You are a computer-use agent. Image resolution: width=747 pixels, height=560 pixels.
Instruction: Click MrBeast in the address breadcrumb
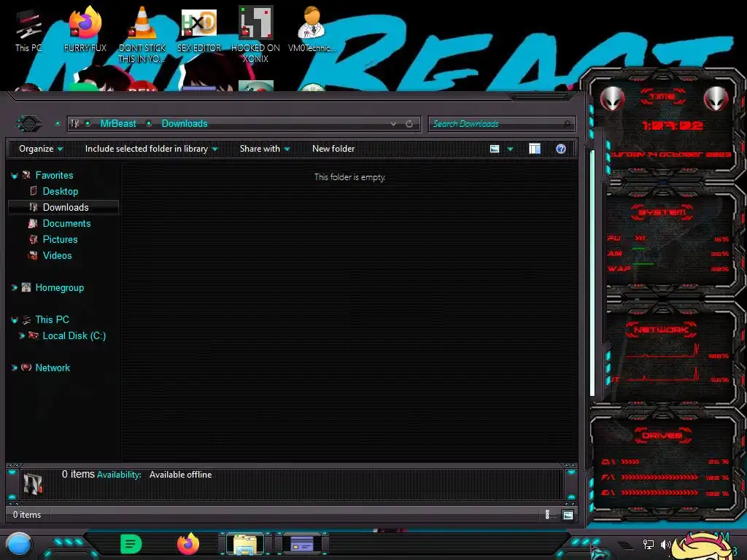[118, 124]
